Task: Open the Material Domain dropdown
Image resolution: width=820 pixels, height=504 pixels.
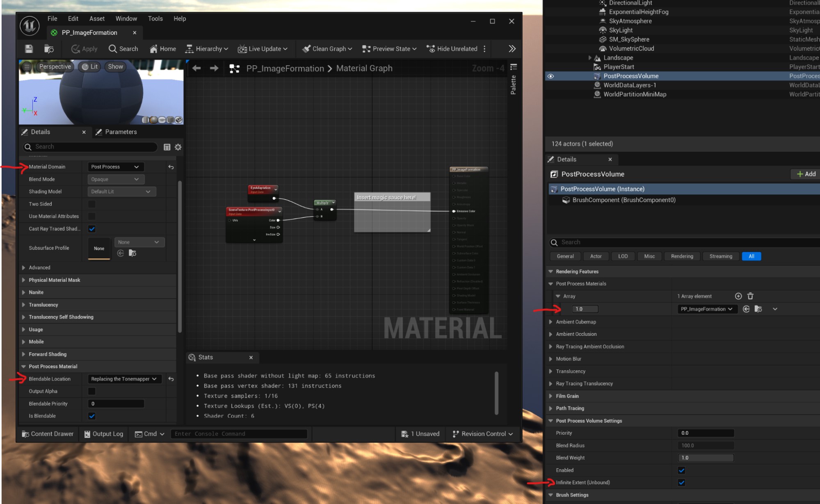Action: click(x=115, y=167)
